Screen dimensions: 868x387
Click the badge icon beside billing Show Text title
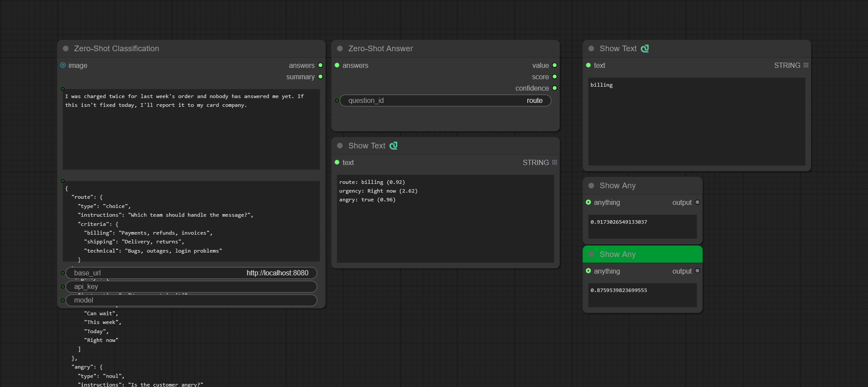pyautogui.click(x=645, y=49)
